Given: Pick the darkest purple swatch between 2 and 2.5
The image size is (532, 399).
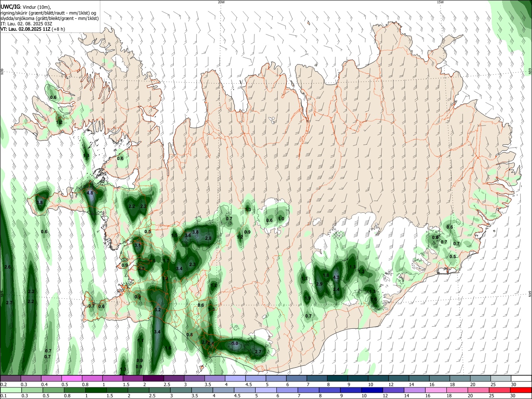Looking at the screenshot, I should [x=153, y=378].
